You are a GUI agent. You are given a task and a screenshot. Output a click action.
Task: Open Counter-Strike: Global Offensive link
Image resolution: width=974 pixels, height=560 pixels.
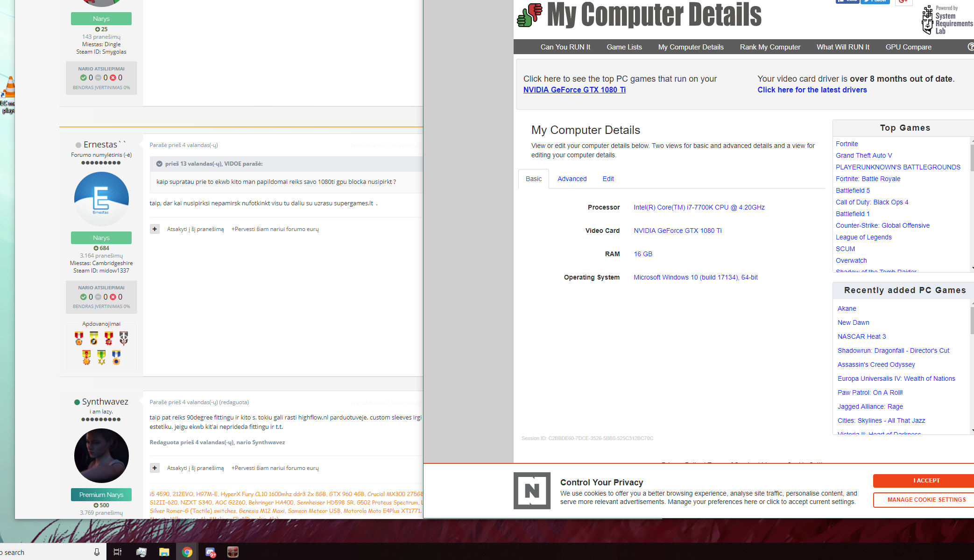(882, 225)
